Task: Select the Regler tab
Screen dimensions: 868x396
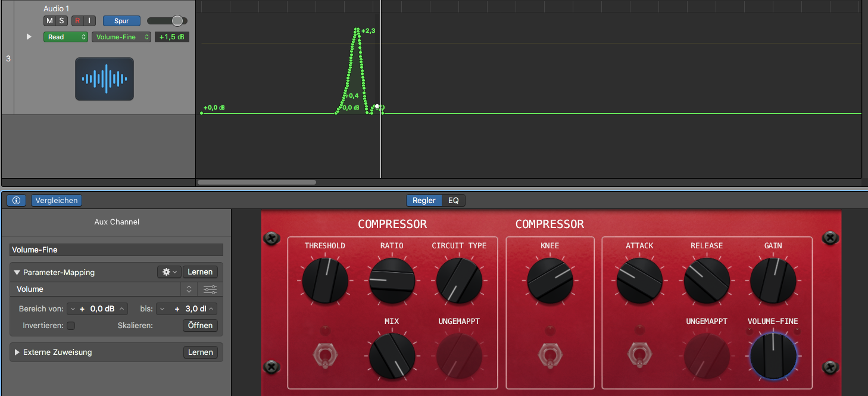Action: coord(424,201)
